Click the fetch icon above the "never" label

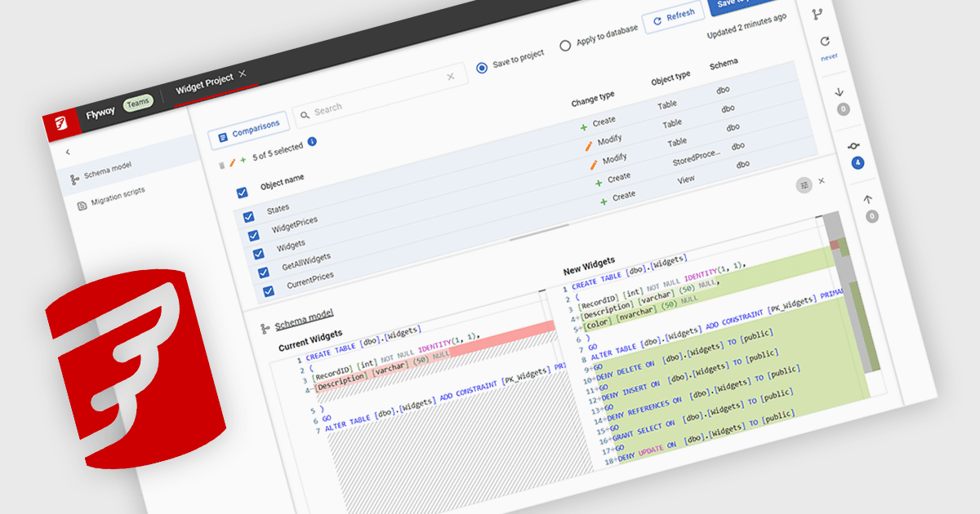[825, 42]
